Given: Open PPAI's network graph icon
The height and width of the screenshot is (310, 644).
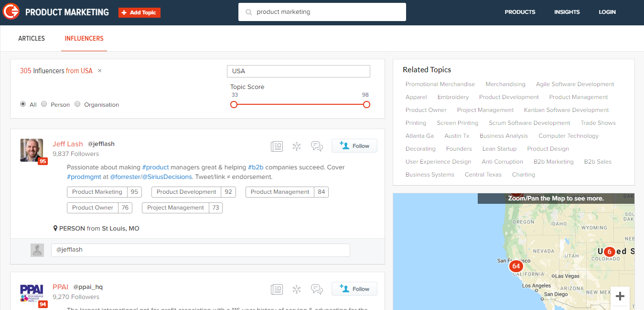Looking at the screenshot, I should tap(297, 289).
